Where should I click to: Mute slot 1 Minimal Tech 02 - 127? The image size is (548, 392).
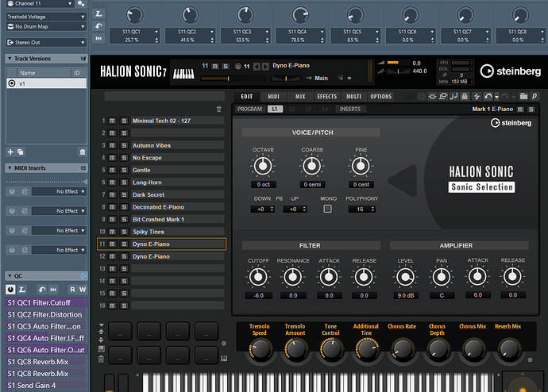112,121
